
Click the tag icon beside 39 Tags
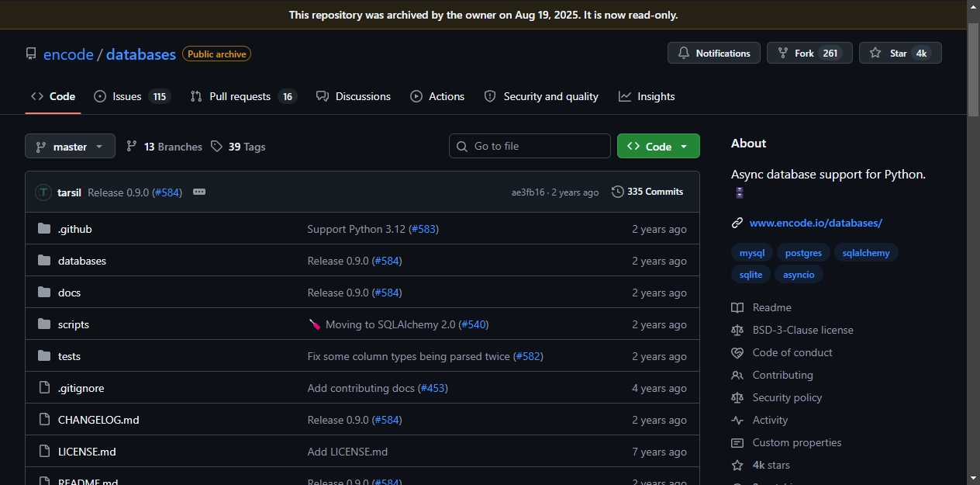point(216,146)
